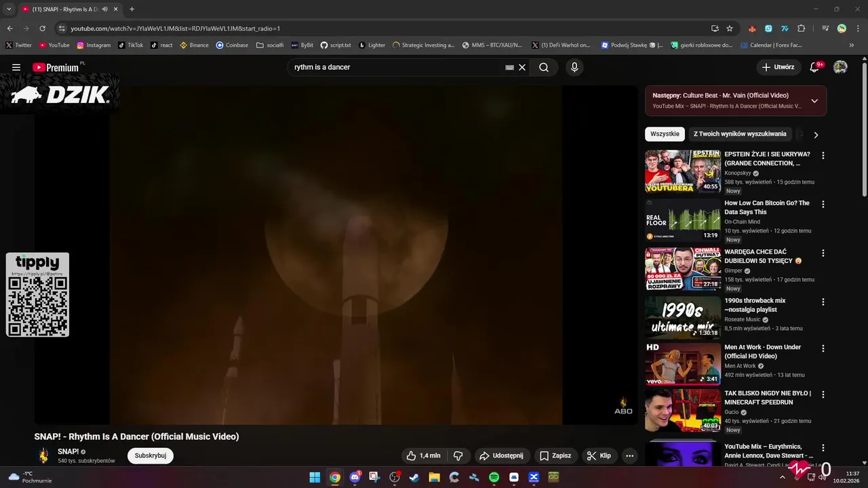Click the YouTube search input field
868x488 pixels.
click(397, 67)
